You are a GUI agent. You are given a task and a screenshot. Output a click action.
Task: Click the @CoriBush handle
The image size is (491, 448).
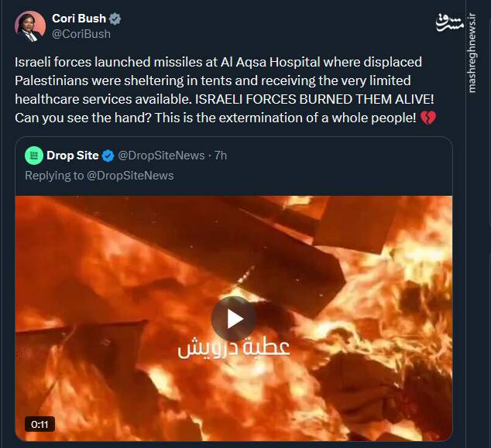(x=81, y=34)
